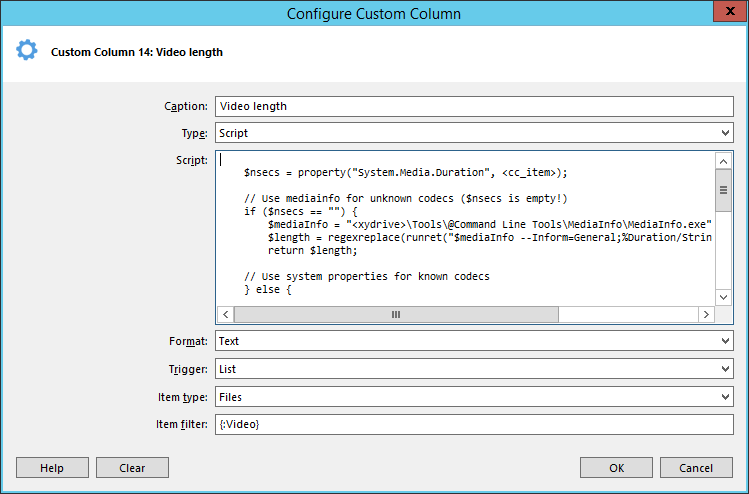
Task: Click the gear icon beside Custom Column title
Action: [26, 51]
